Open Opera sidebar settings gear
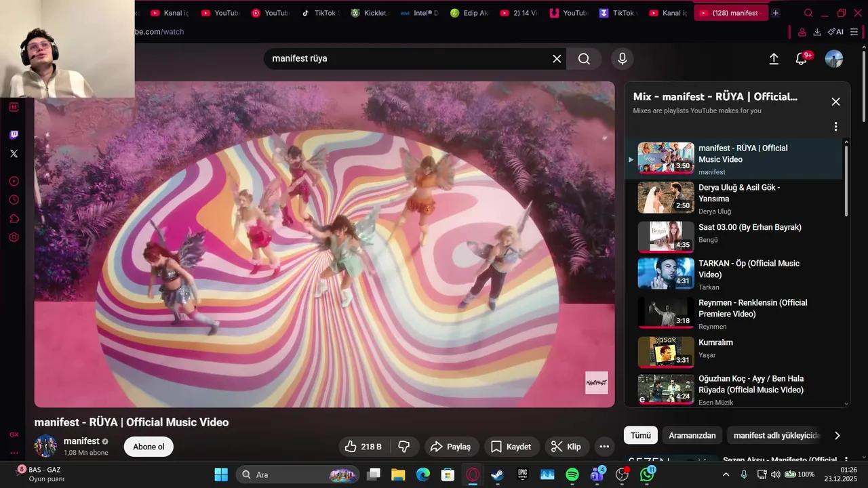868x488 pixels. pos(14,237)
